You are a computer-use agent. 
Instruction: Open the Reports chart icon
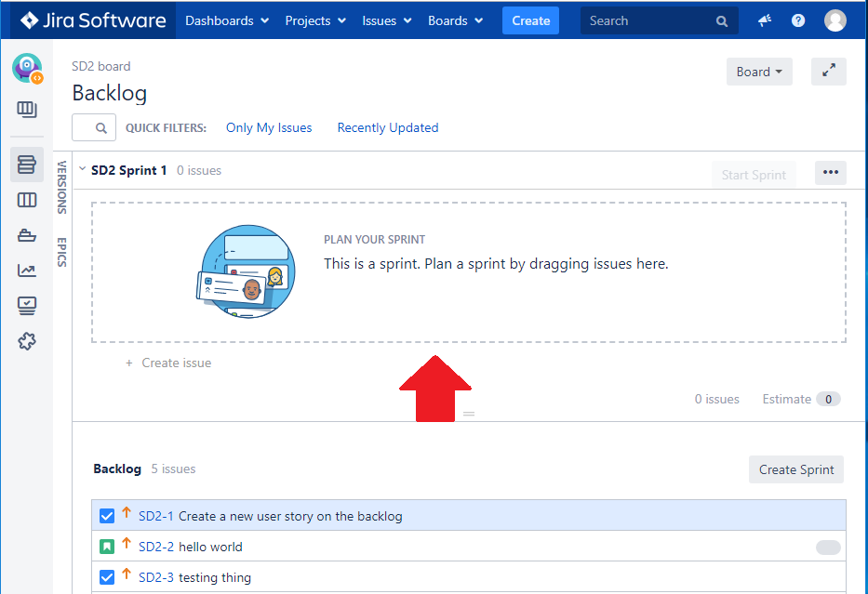(x=26, y=270)
